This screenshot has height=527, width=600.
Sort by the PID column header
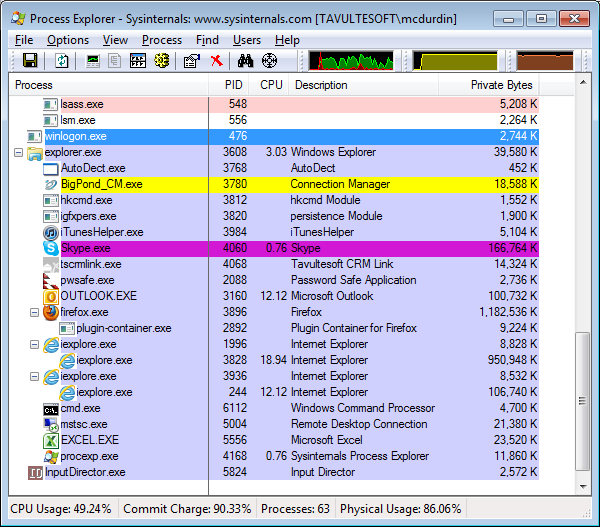click(229, 85)
